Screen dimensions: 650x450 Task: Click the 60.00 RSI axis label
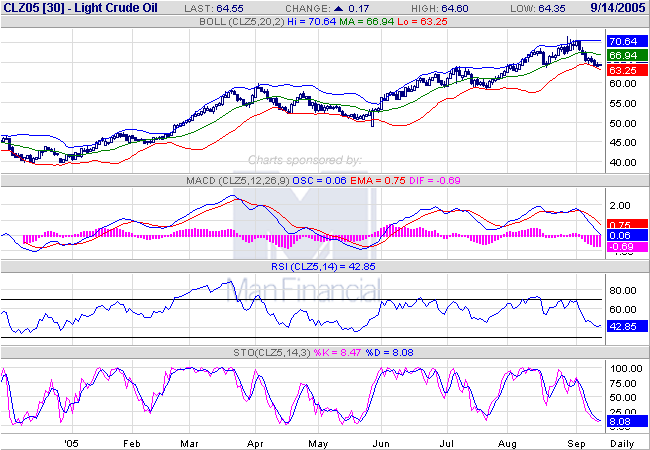[623, 309]
